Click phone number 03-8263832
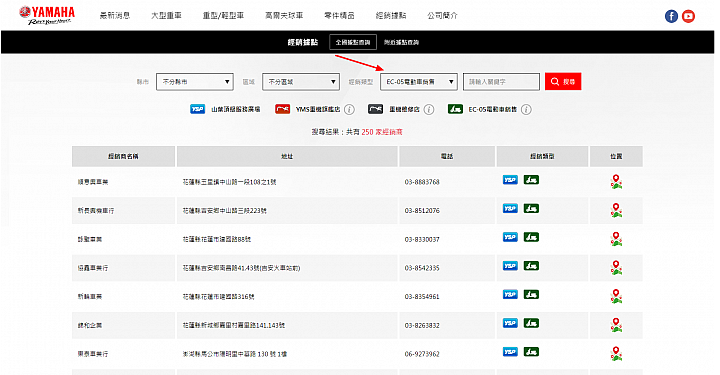Viewport: 720px width, 375px height. (x=422, y=325)
